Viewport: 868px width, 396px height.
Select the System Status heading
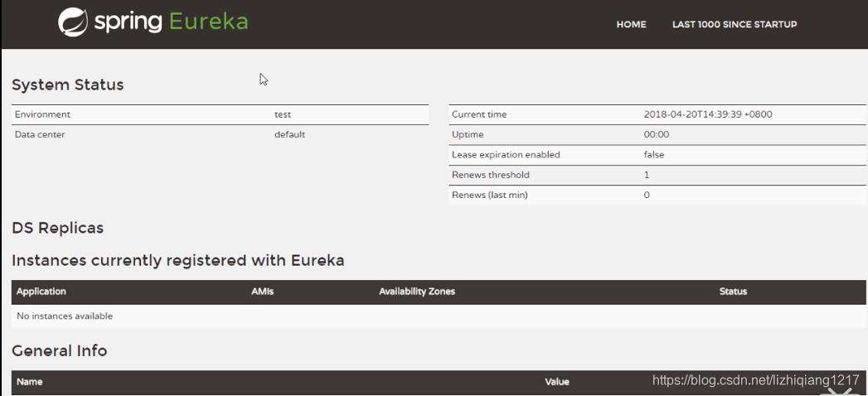pos(67,85)
